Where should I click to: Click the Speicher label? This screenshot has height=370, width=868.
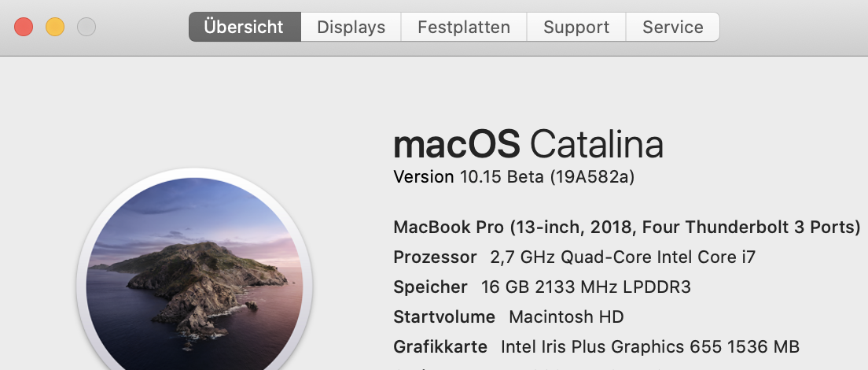tap(430, 287)
